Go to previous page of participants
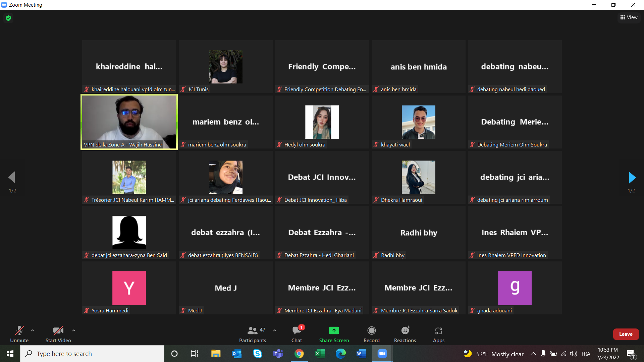 click(12, 178)
